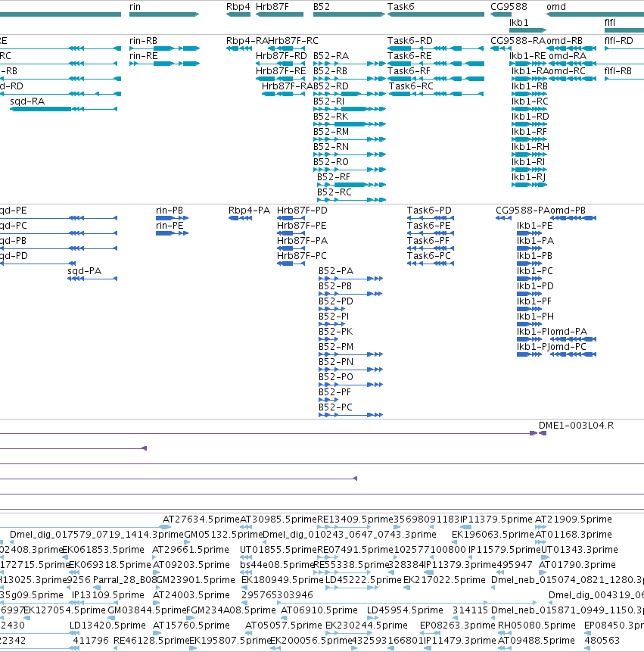This screenshot has height=652, width=644.
Task: Select the sqd-RA transcript label
Action: 27,101
